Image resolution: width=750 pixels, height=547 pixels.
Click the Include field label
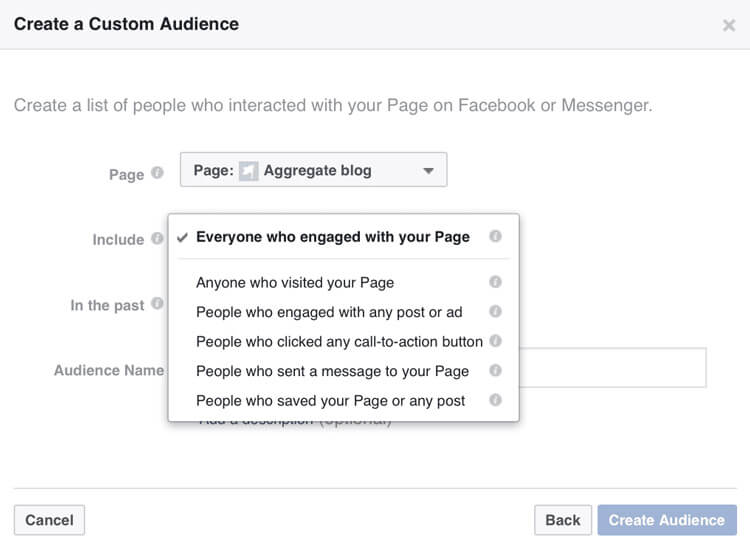pos(118,240)
